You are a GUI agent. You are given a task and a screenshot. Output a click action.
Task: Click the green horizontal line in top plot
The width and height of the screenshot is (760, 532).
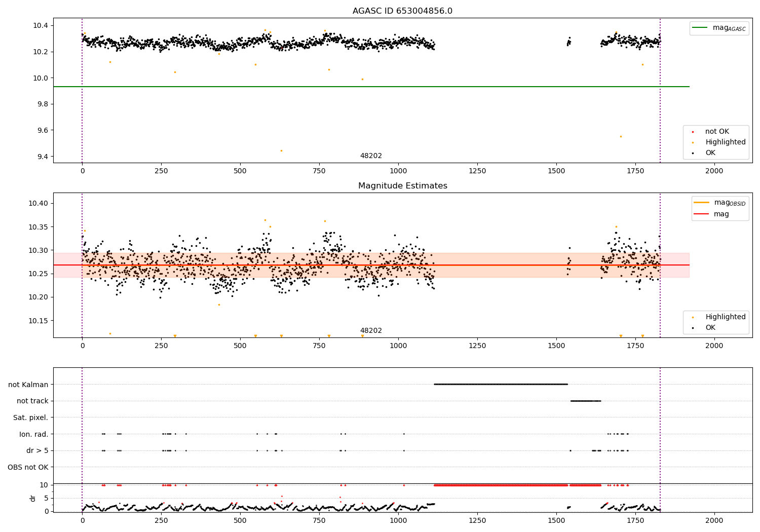coord(371,87)
